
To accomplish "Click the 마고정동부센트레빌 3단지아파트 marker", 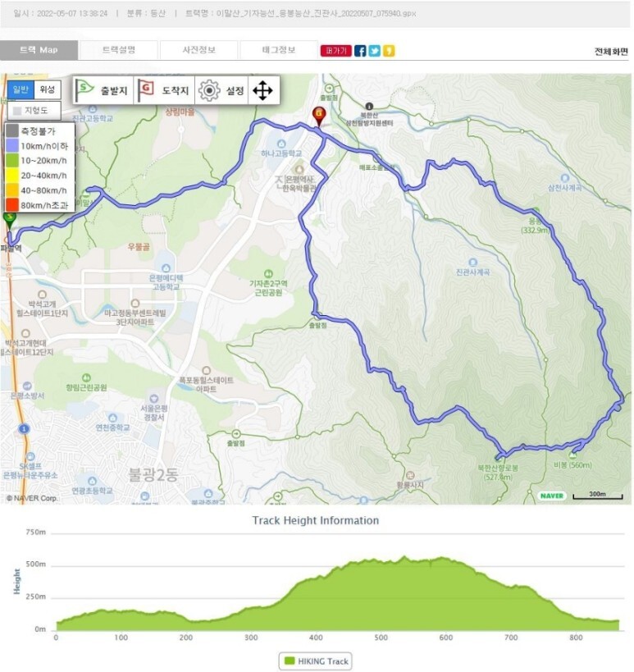I will click(135, 304).
